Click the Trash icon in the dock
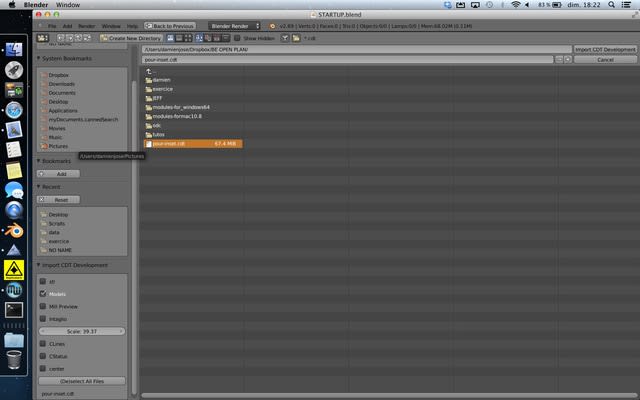The width and height of the screenshot is (640, 400). coord(14,360)
